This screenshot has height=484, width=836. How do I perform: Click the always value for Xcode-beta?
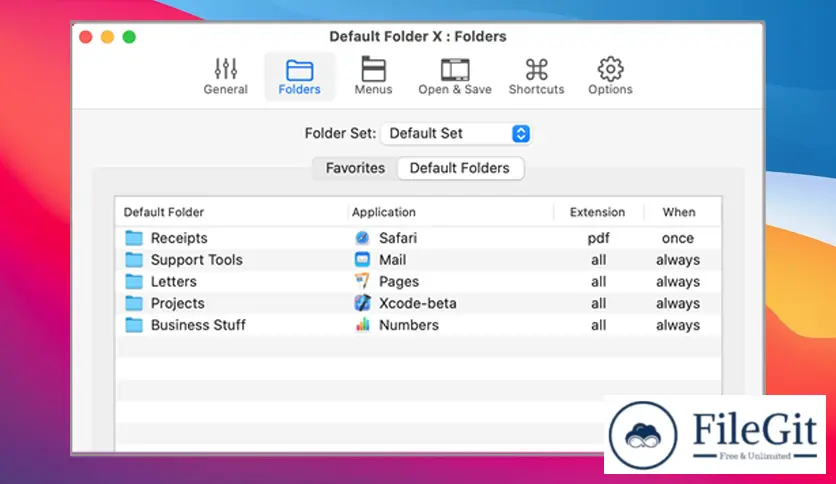tap(678, 303)
